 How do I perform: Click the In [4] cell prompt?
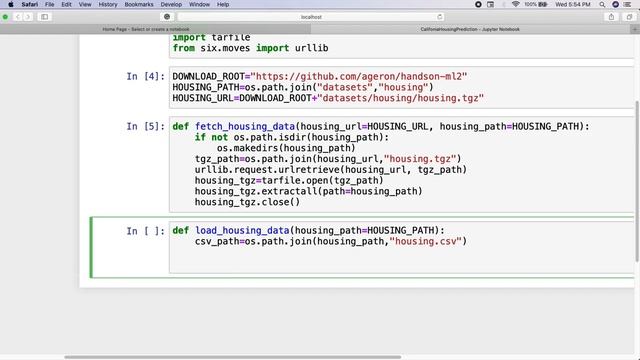click(x=145, y=77)
